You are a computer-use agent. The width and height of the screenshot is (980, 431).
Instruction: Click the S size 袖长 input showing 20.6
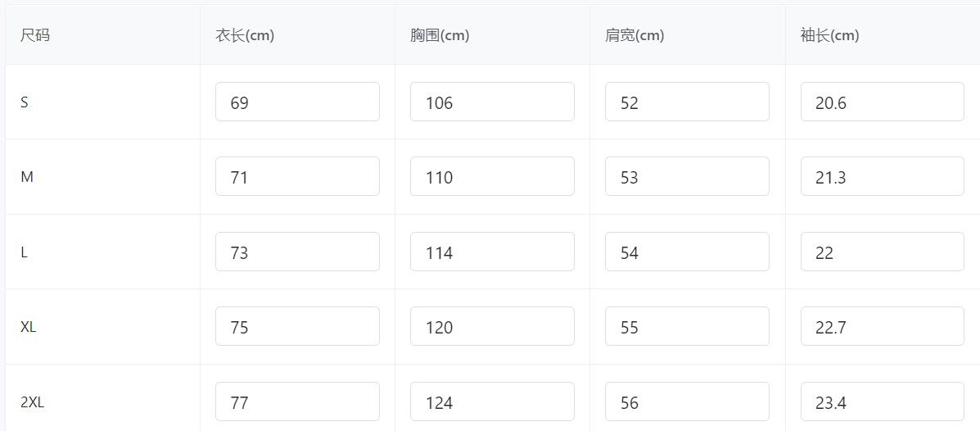[882, 102]
